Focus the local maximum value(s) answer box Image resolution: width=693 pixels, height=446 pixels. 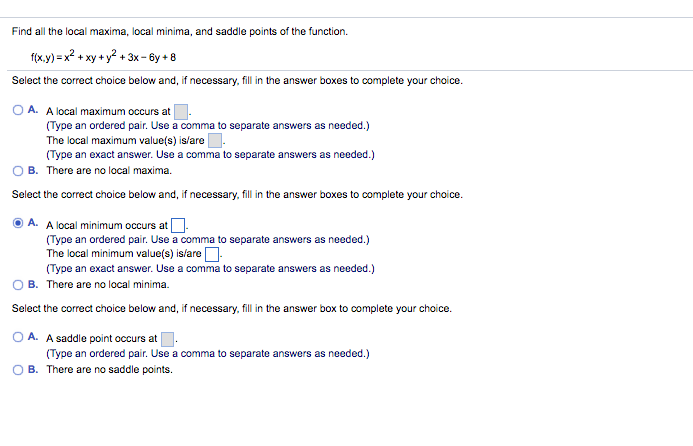(x=215, y=141)
